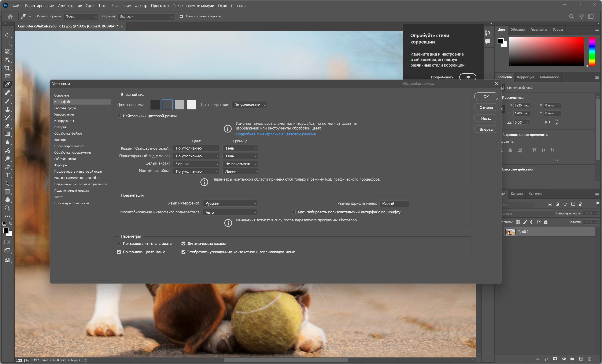Toggle Показывать каналы в цвете checkbox

point(119,243)
